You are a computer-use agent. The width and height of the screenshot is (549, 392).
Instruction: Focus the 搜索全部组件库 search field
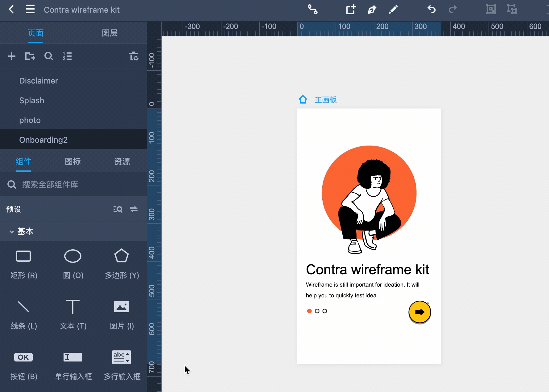click(73, 185)
